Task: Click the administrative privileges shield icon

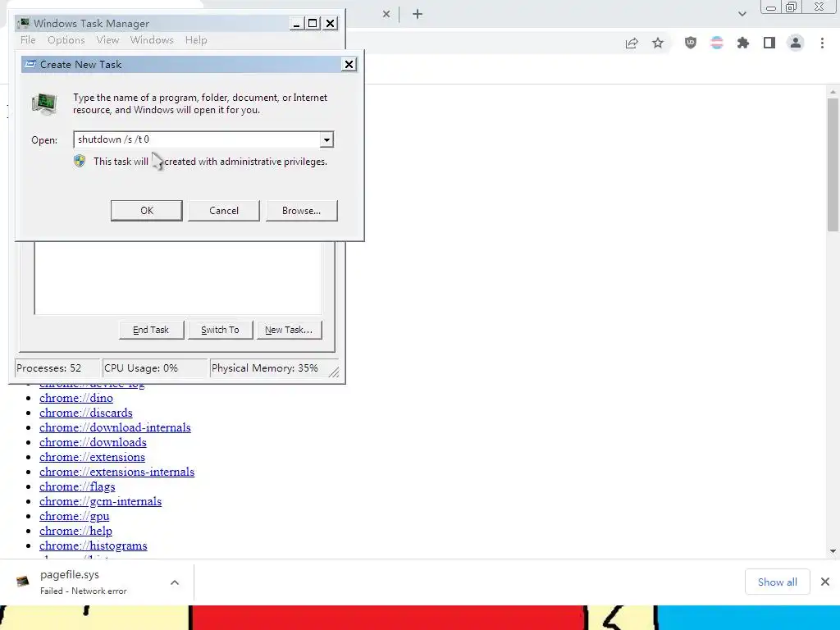Action: (80, 162)
